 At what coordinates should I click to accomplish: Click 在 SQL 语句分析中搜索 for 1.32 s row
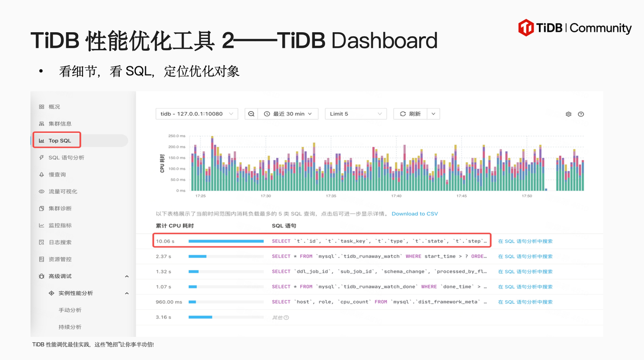pos(525,272)
